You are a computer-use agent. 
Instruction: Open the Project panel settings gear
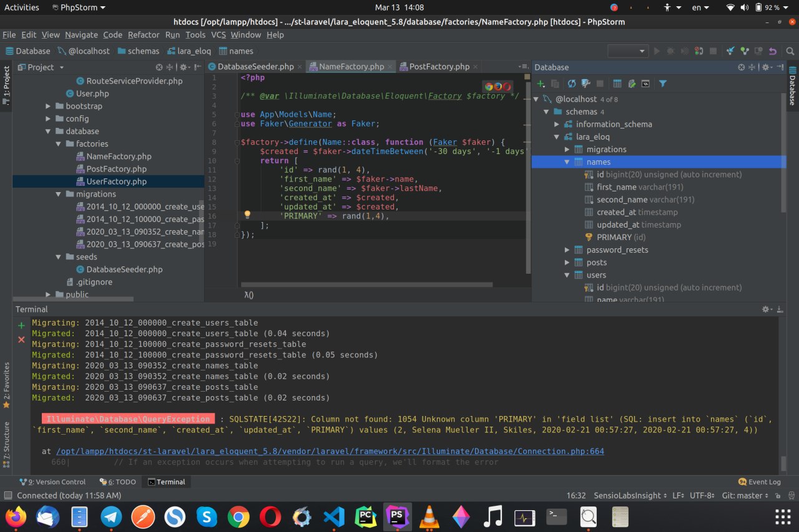184,67
